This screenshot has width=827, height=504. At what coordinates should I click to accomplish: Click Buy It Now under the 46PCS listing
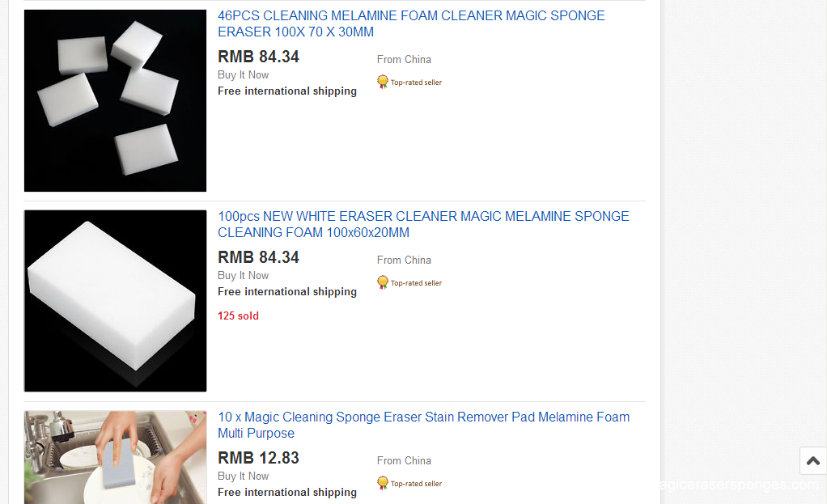click(243, 75)
